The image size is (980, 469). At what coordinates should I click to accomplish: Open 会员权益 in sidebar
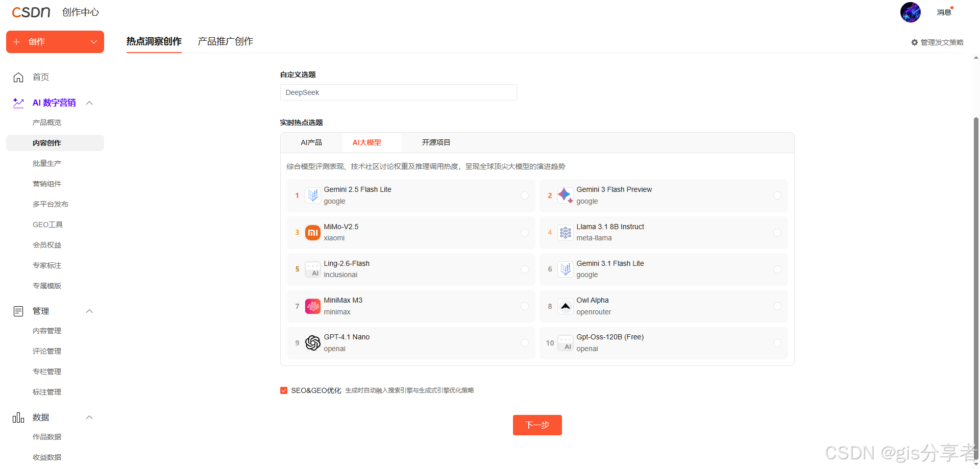47,245
